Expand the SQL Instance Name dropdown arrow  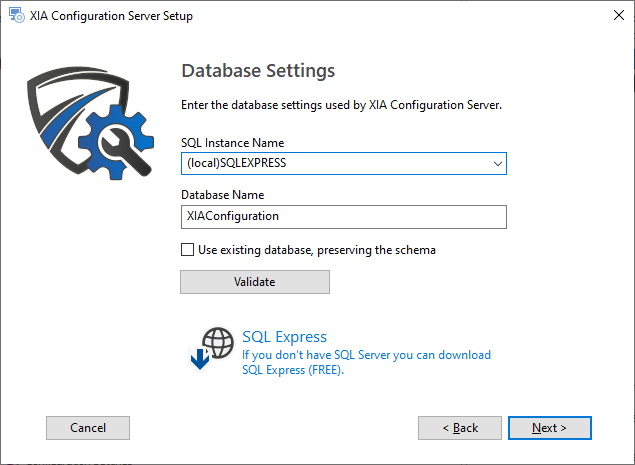[497, 163]
